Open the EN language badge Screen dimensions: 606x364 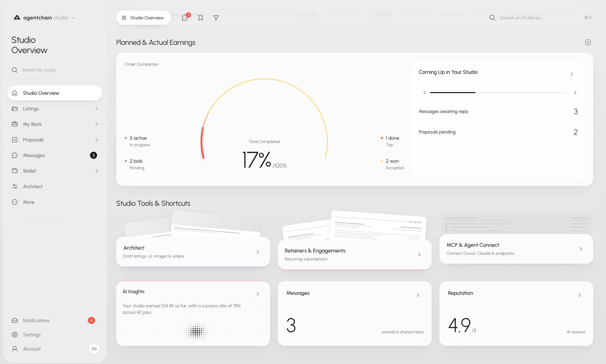94,349
